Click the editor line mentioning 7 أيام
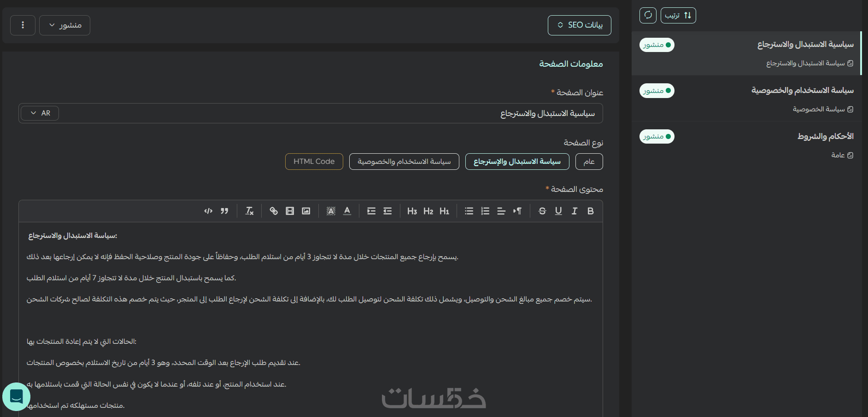The image size is (868, 417). [131, 278]
